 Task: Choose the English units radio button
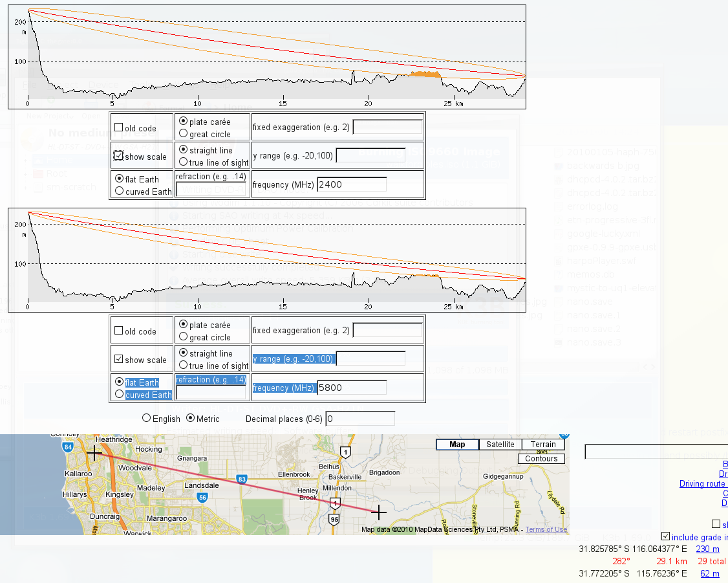[x=146, y=419]
